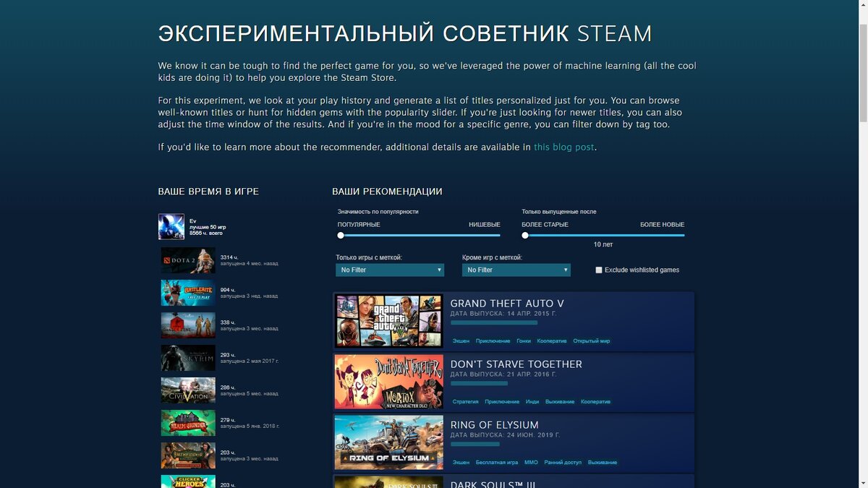868x488 pixels.
Task: Select the Гонки tag under GTA V
Action: tap(524, 341)
